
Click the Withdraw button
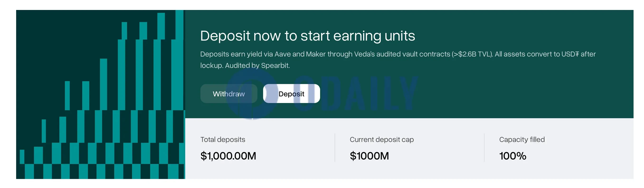pos(228,94)
